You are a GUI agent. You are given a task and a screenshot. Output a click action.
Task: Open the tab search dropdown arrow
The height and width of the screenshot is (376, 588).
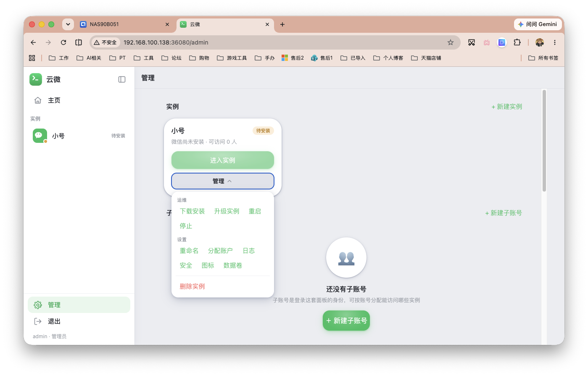click(x=68, y=24)
